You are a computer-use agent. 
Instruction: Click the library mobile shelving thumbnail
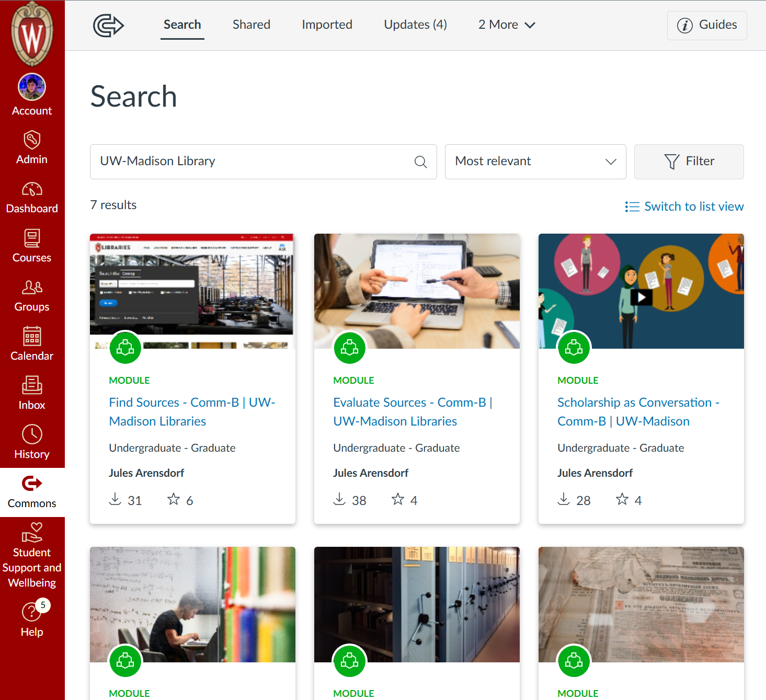point(417,604)
